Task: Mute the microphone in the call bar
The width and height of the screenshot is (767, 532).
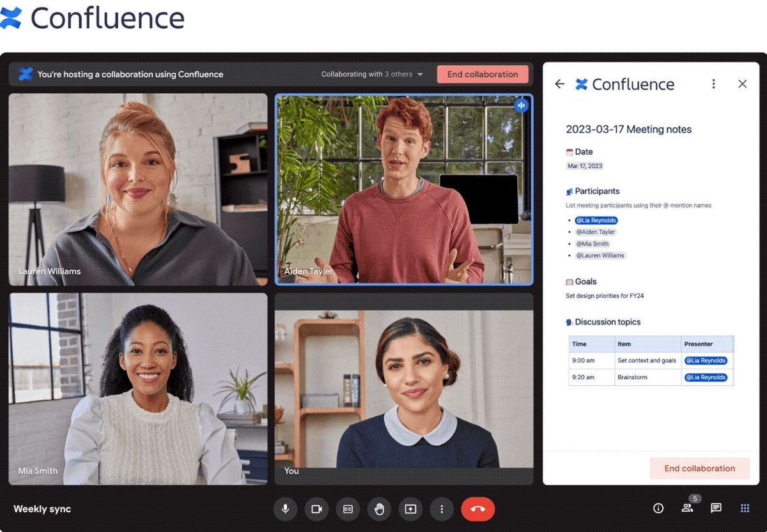Action: tap(285, 509)
